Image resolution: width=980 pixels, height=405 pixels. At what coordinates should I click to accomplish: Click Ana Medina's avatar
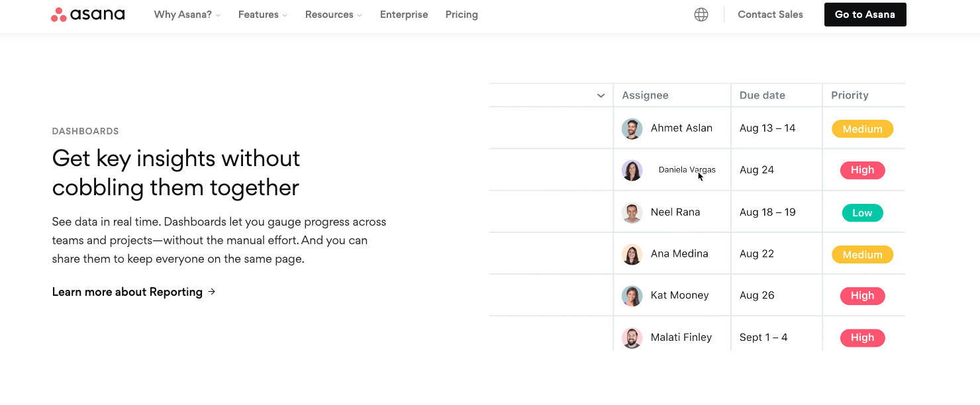632,254
